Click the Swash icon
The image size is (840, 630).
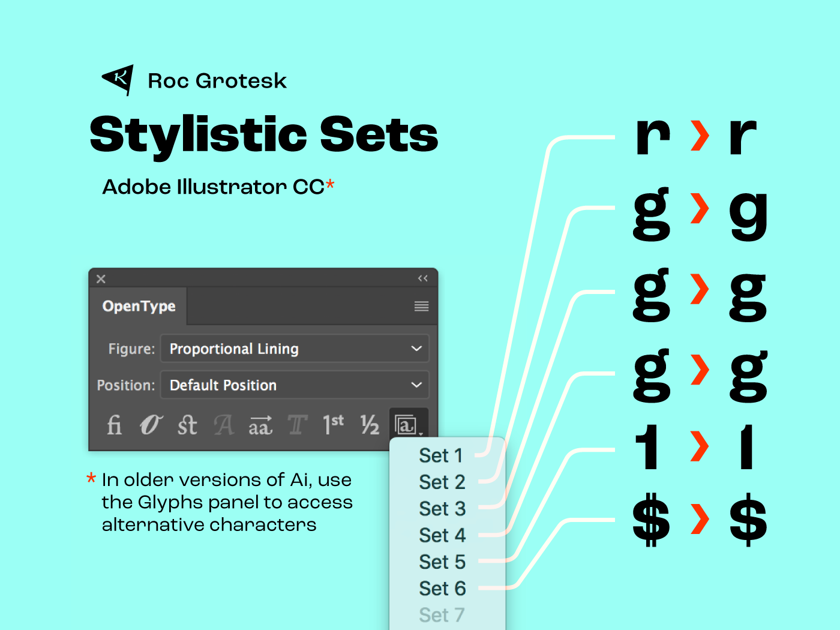click(x=224, y=425)
